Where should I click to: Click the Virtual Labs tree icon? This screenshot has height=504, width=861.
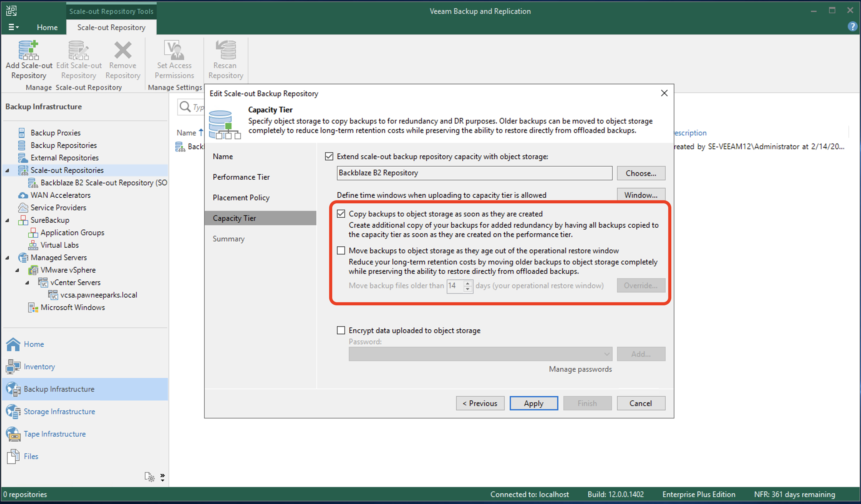point(33,245)
